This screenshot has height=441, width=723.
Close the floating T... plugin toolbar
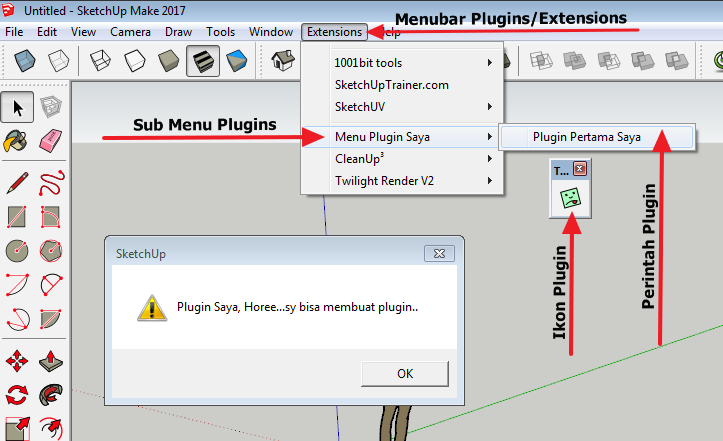click(580, 169)
